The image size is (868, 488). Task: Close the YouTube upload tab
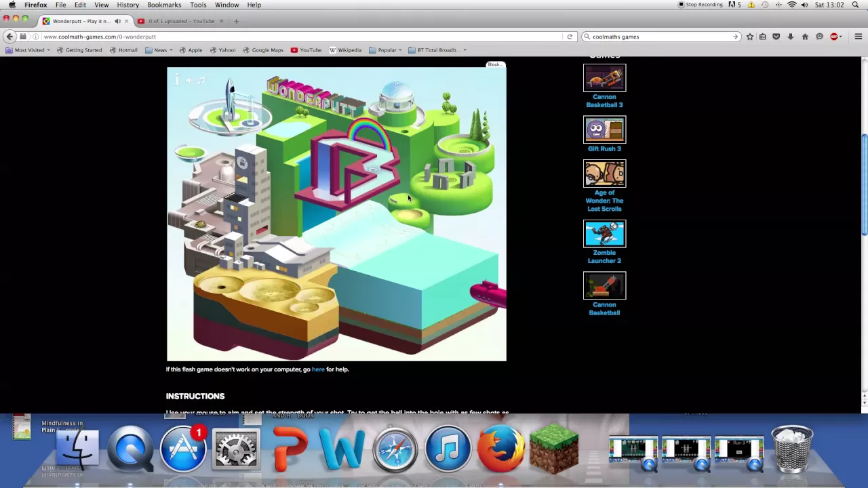[221, 21]
